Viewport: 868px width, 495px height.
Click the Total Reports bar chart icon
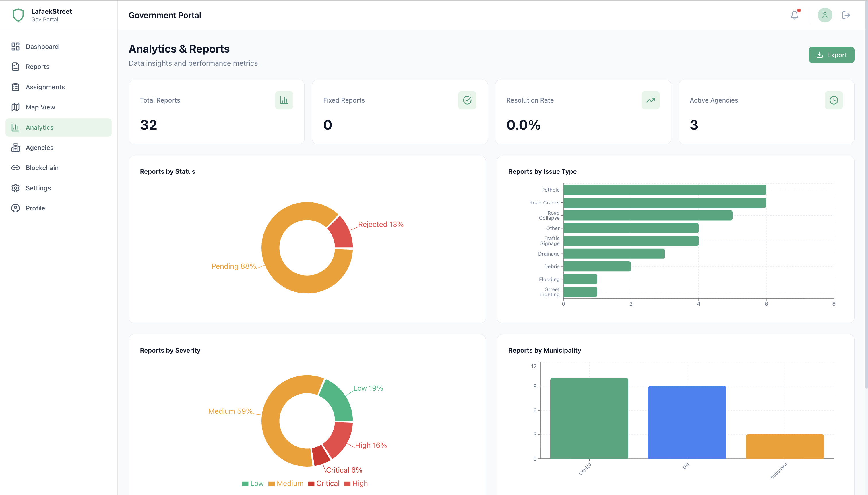pos(284,100)
